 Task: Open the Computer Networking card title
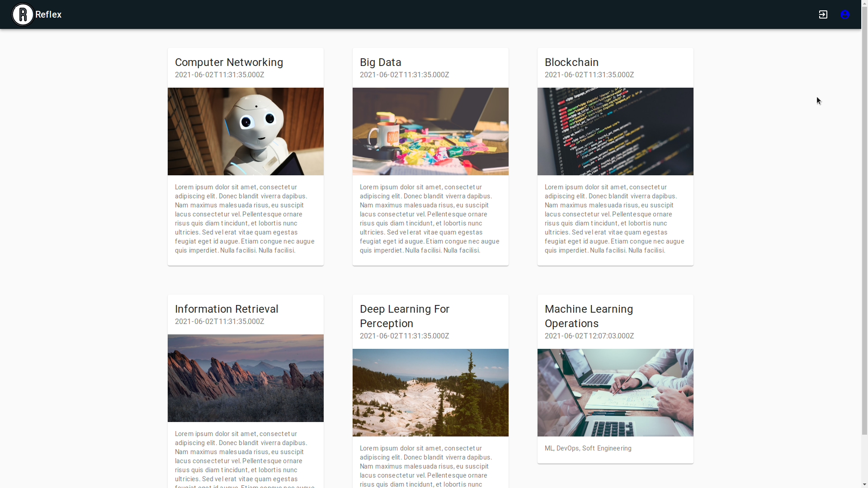tap(229, 62)
